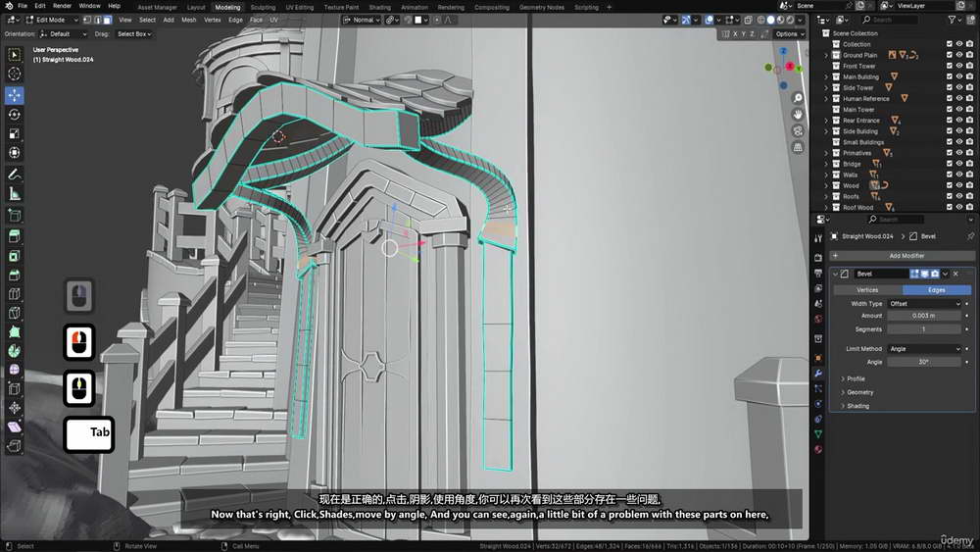Toggle Bevel modifier render visibility
The width and height of the screenshot is (980, 552).
coord(935,274)
